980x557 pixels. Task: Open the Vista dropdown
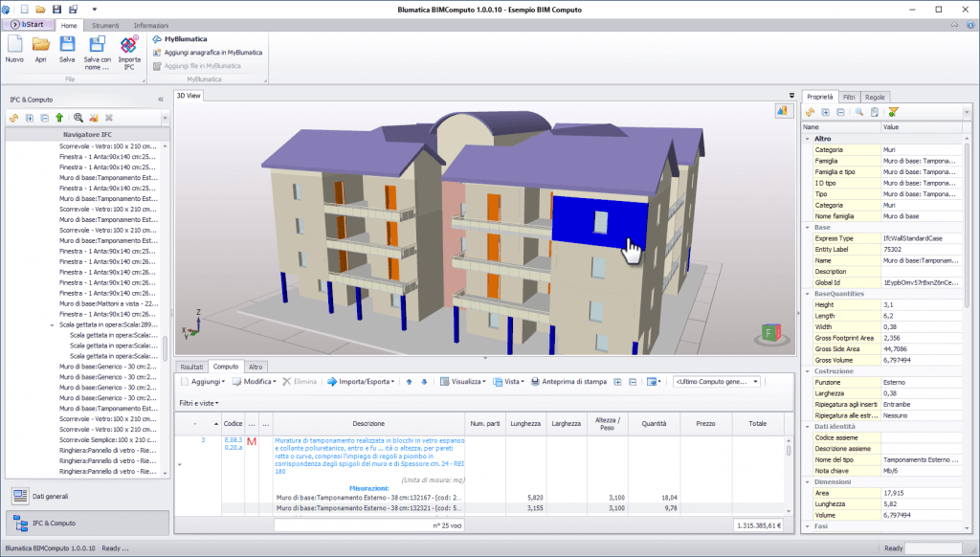509,382
